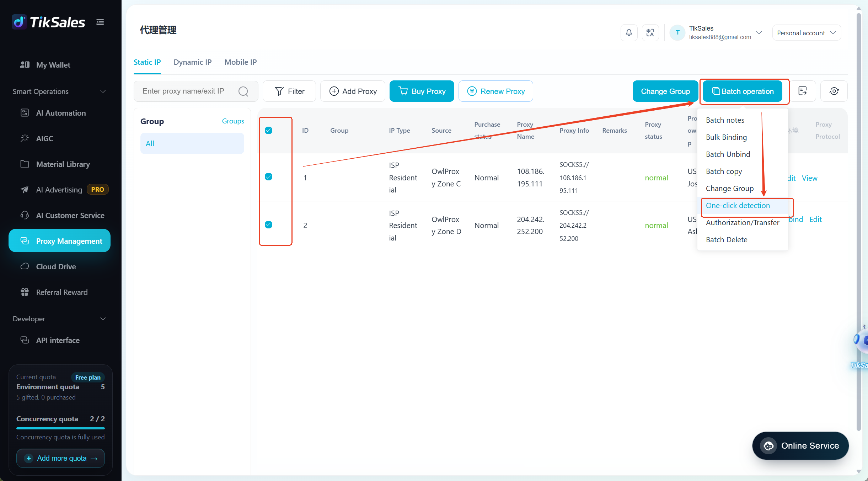Uncheck the checkbox for proxy ID 1
868x481 pixels.
pyautogui.click(x=269, y=177)
